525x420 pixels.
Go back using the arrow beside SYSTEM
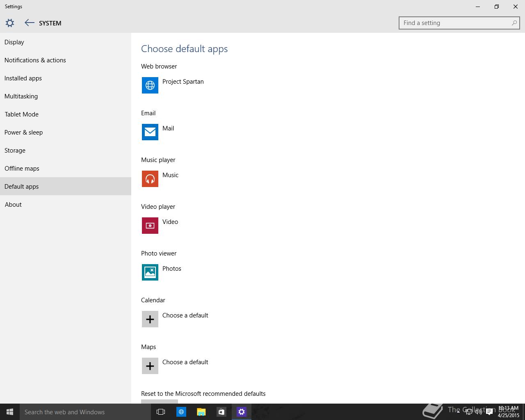(29, 23)
